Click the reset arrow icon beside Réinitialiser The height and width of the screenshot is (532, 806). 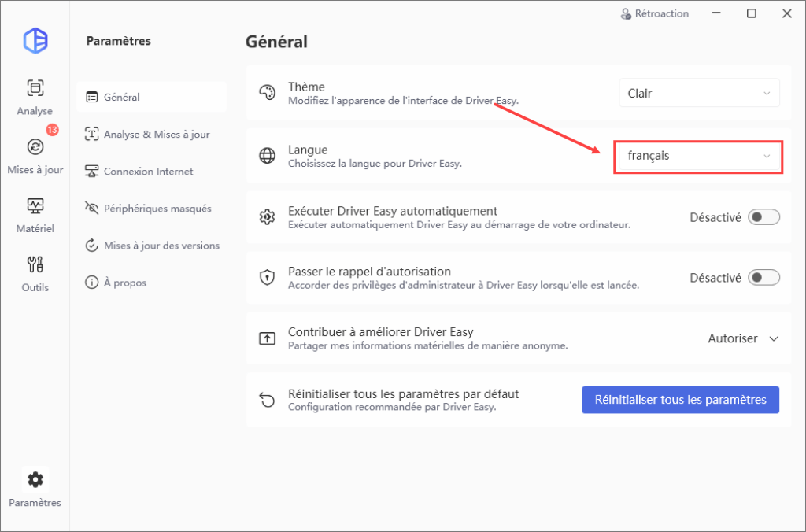tap(267, 399)
